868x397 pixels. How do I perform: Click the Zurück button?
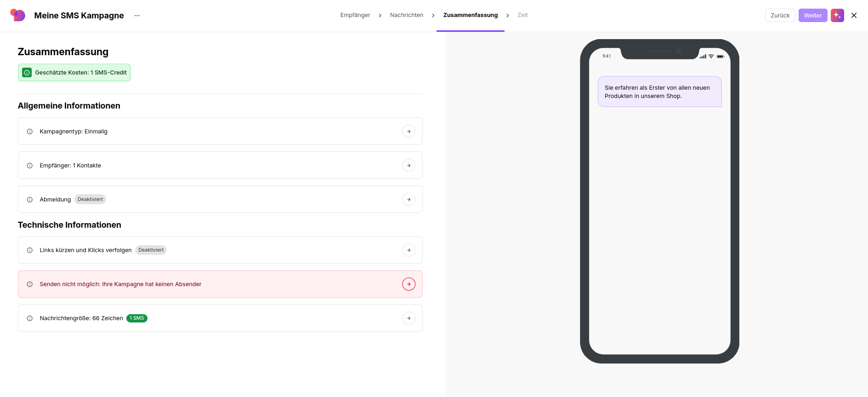point(780,15)
